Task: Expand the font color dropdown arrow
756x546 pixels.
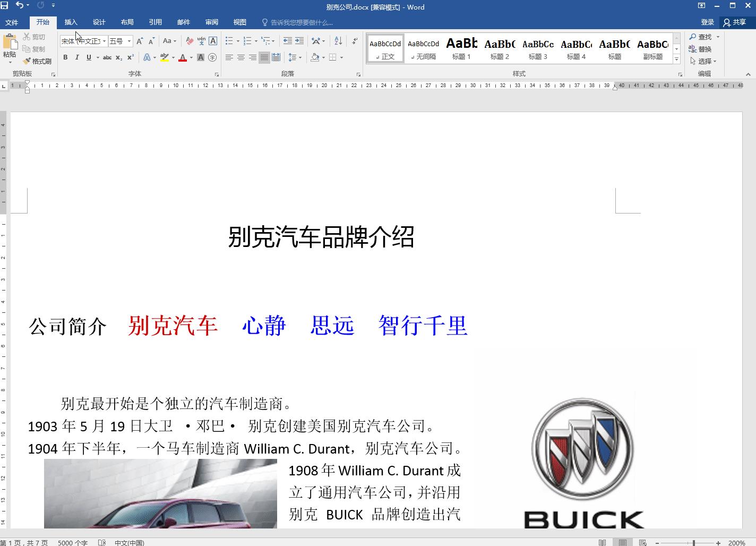Action: tap(190, 57)
